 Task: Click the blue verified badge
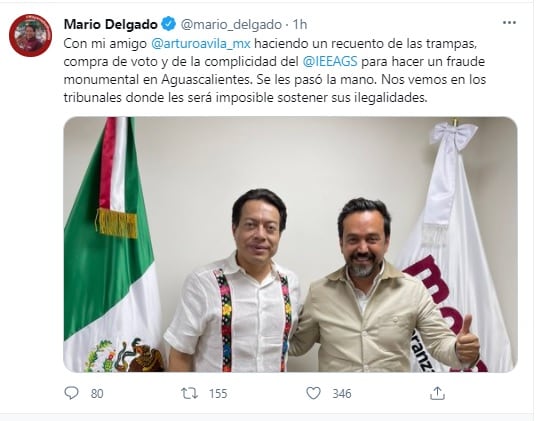[168, 24]
